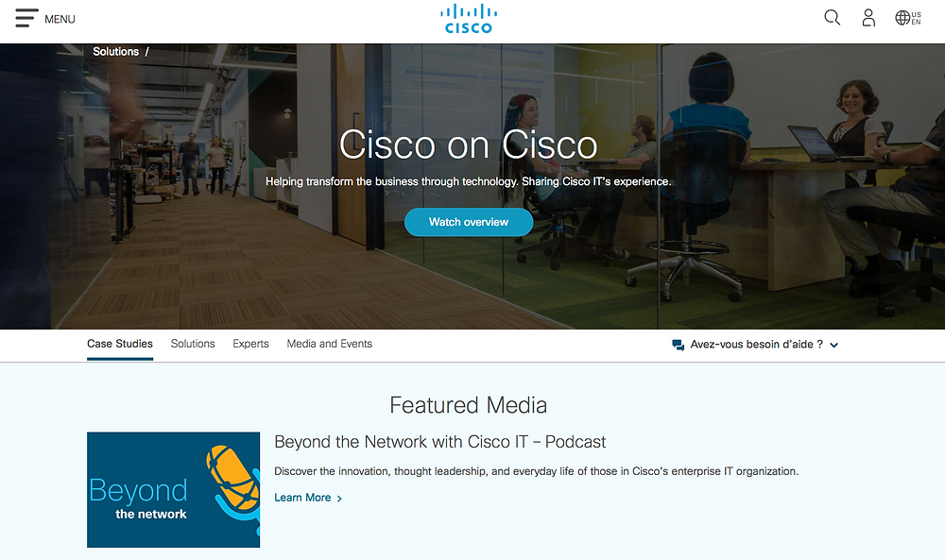Click the 'Discover the innovation' description text
This screenshot has width=945, height=560.
tap(537, 471)
